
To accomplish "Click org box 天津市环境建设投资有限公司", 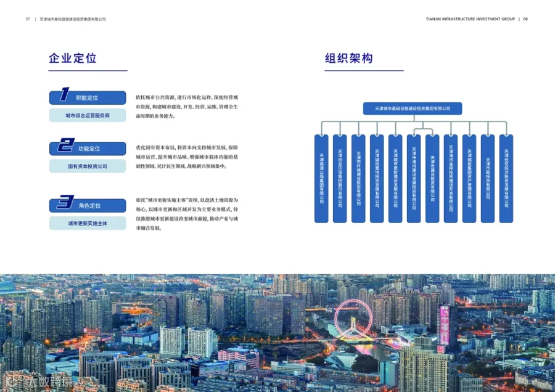I will click(x=358, y=179).
